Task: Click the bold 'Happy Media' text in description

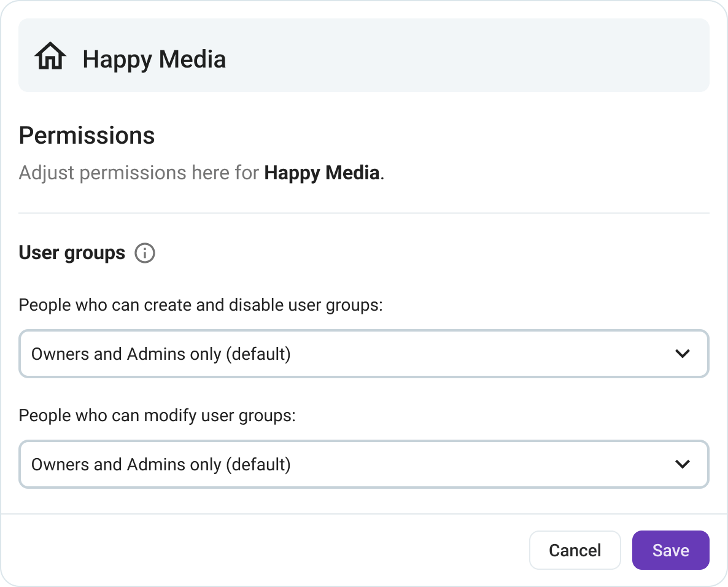Action: pos(322,173)
